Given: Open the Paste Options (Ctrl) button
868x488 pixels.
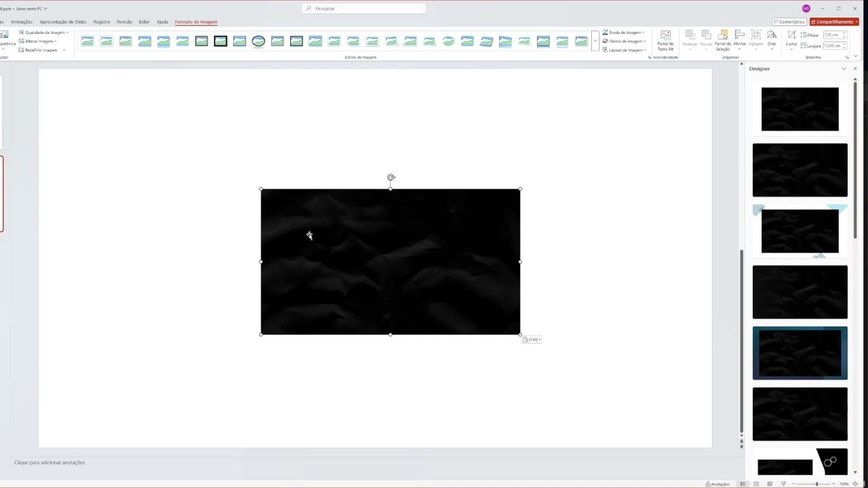Looking at the screenshot, I should [532, 340].
